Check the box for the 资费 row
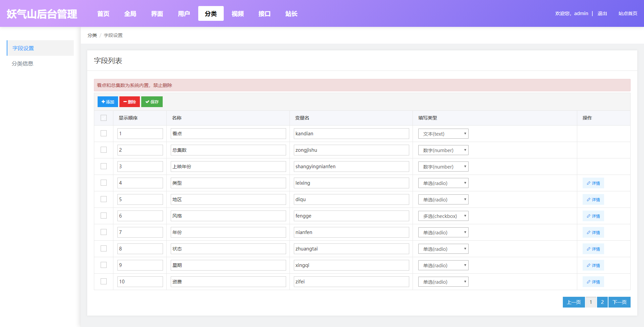Screen dimensions: 644x327 104,281
